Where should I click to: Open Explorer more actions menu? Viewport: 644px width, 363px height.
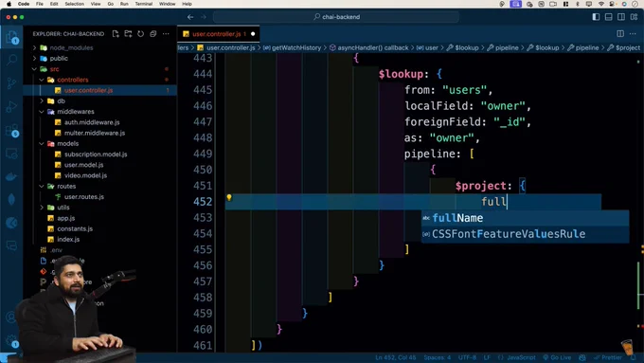(166, 34)
